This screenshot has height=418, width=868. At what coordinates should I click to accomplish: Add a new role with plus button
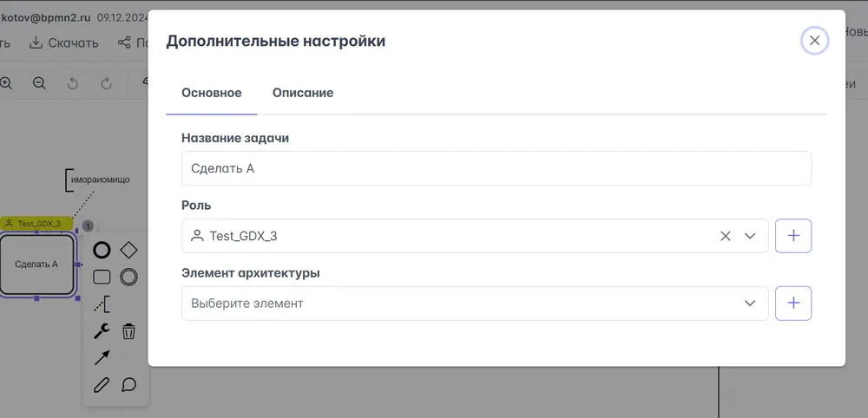point(793,236)
